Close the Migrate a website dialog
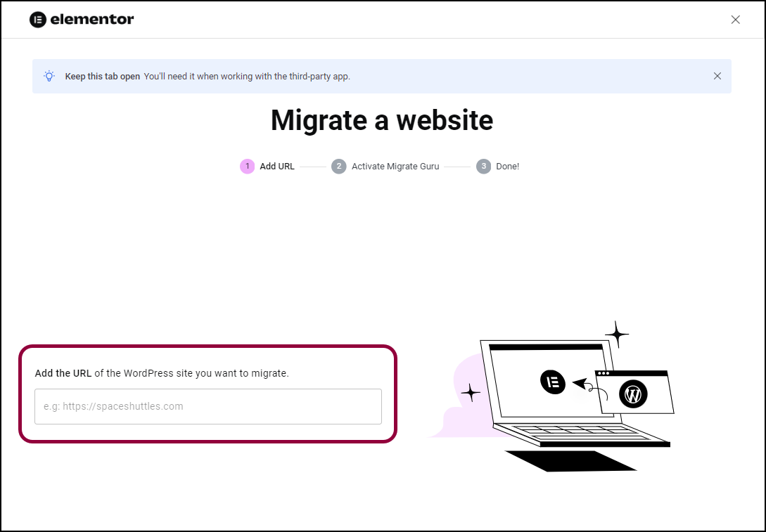 click(735, 20)
